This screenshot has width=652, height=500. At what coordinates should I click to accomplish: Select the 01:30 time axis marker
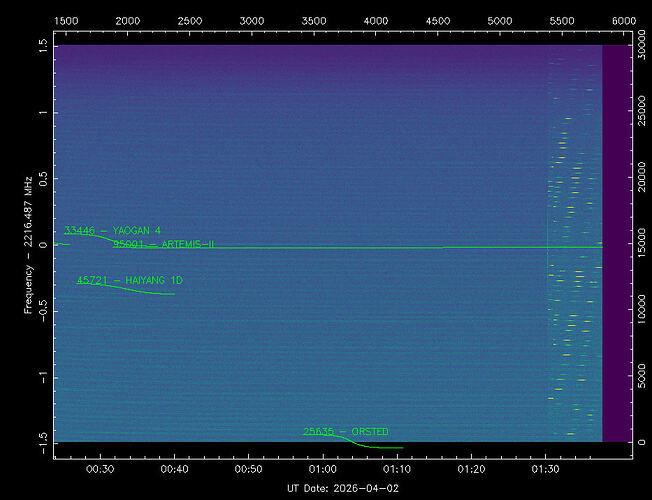pos(545,468)
